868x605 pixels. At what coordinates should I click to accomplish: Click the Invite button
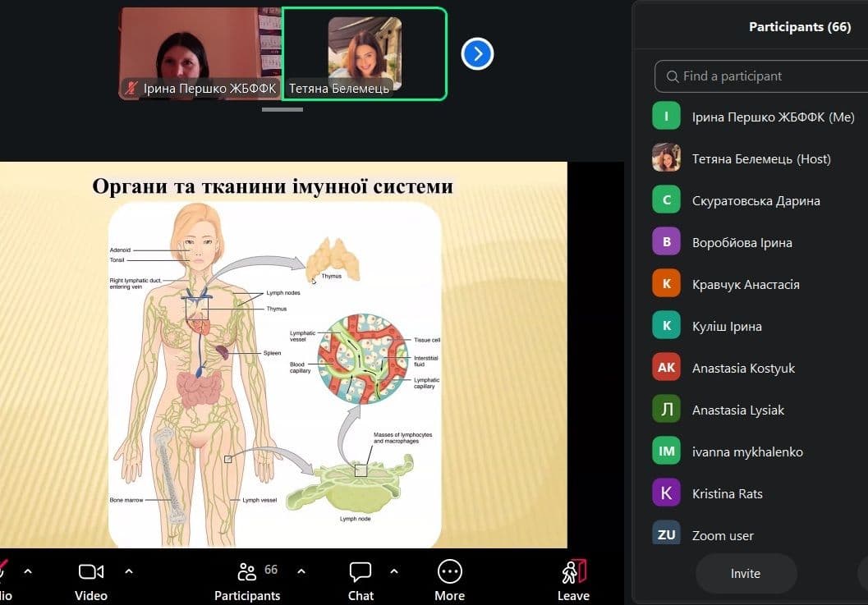[746, 574]
